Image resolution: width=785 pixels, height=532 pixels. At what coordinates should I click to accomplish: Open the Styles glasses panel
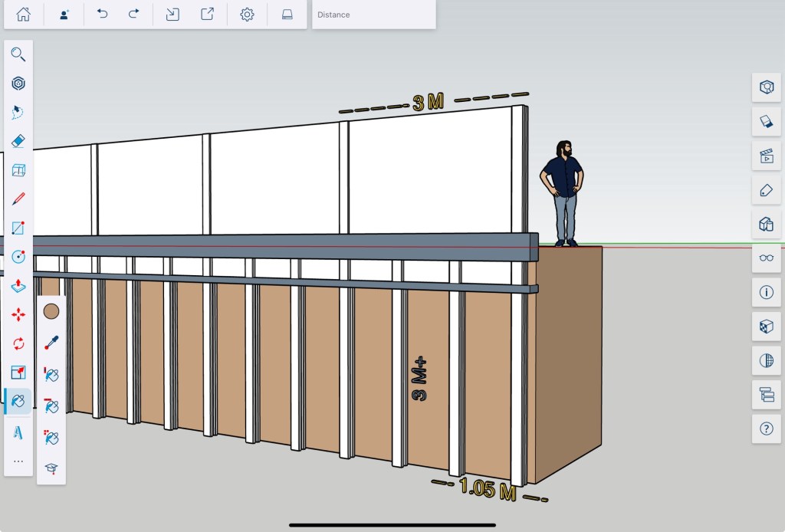(766, 258)
